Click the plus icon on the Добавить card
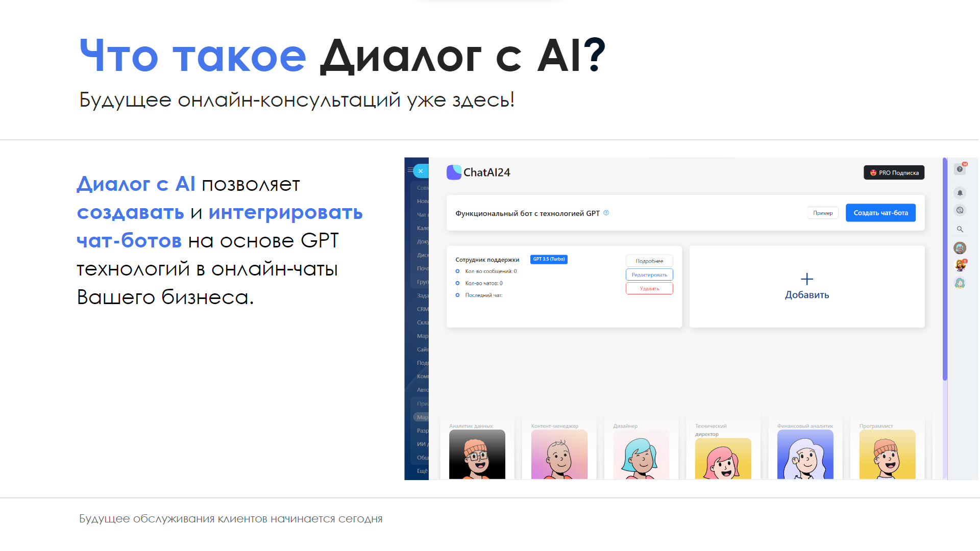Screen dimensions: 980x551 coord(807,279)
